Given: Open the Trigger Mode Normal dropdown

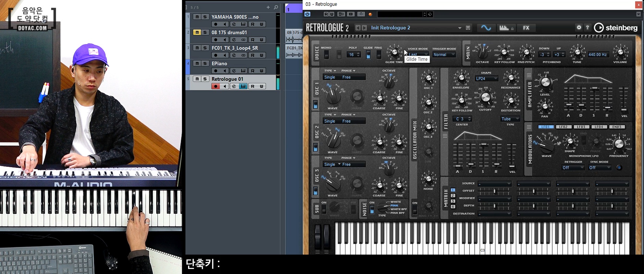Looking at the screenshot, I should tap(444, 55).
